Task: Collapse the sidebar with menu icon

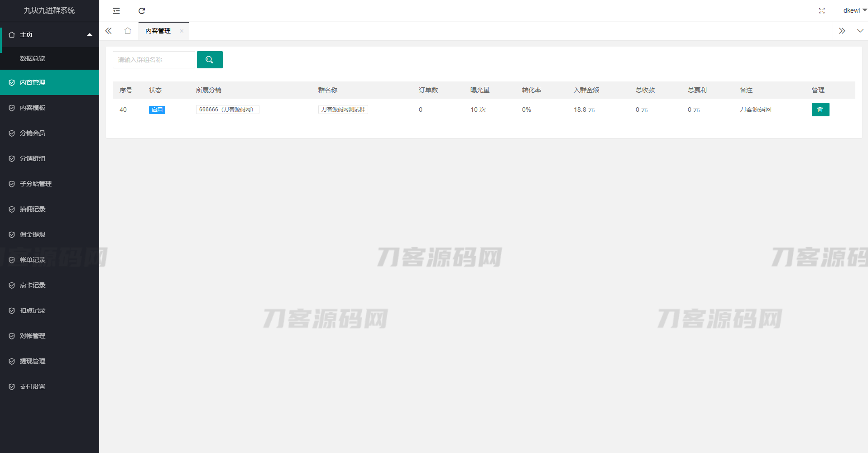Action: coord(116,11)
